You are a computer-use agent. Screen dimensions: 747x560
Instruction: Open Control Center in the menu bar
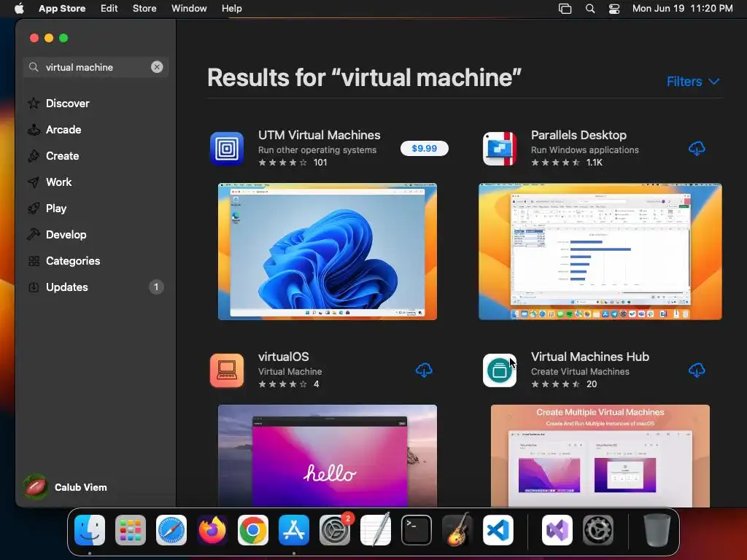click(x=614, y=9)
